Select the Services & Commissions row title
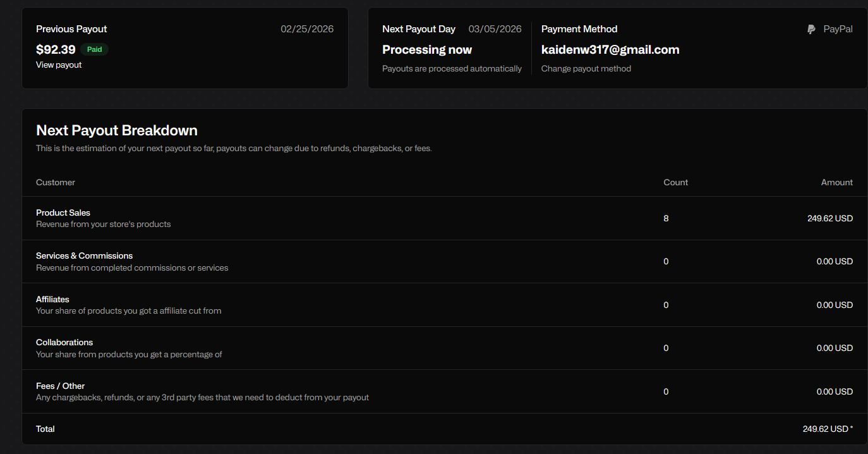This screenshot has height=454, width=868. [84, 255]
